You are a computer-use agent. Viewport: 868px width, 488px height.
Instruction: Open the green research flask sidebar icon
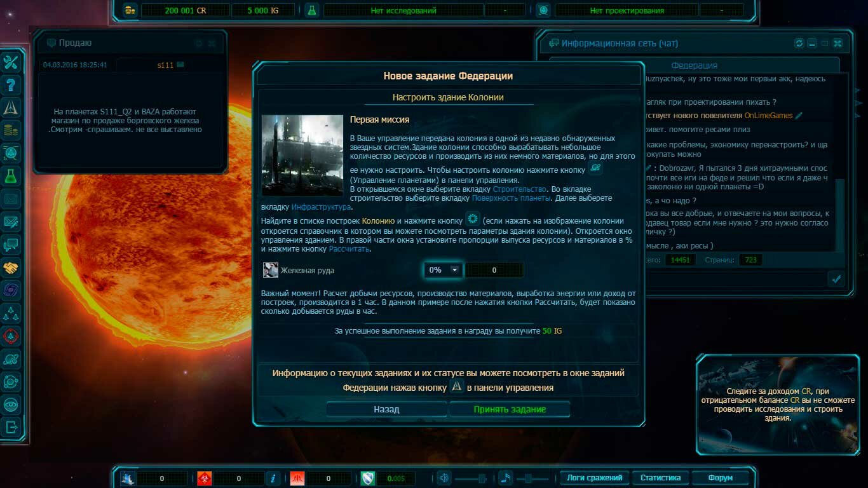[x=12, y=176]
